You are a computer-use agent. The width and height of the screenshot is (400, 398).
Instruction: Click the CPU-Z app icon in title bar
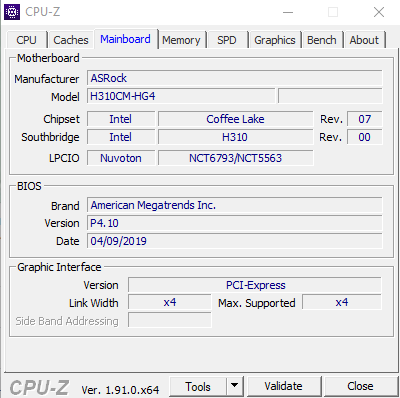(12, 12)
